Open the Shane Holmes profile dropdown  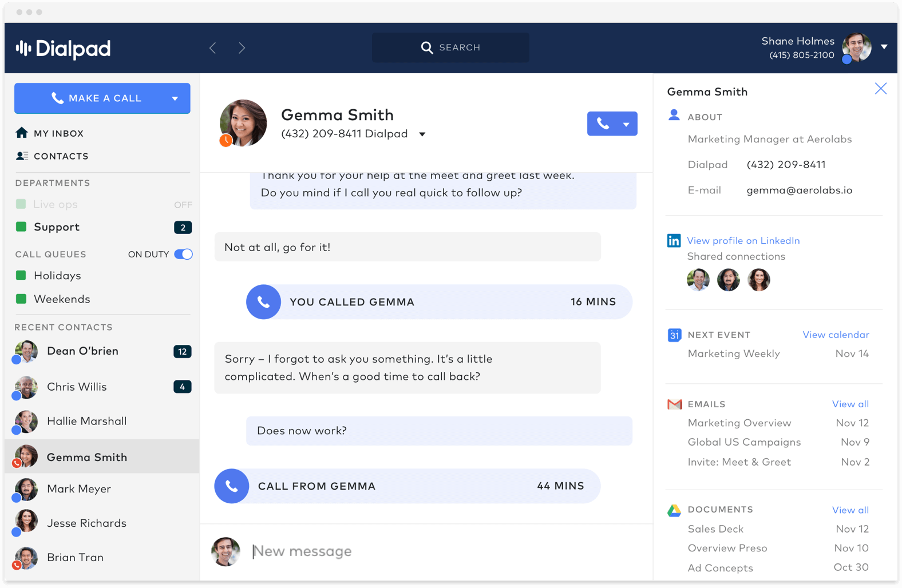tap(884, 47)
